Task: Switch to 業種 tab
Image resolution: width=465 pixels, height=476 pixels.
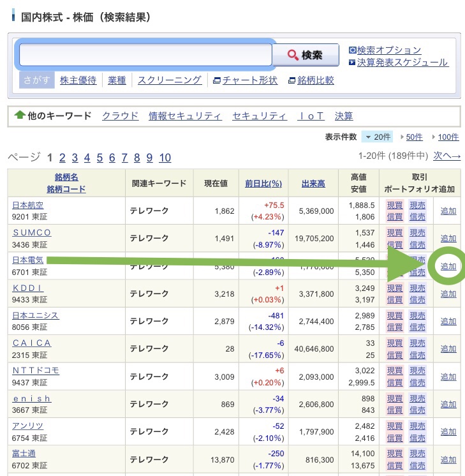Action: tap(117, 80)
